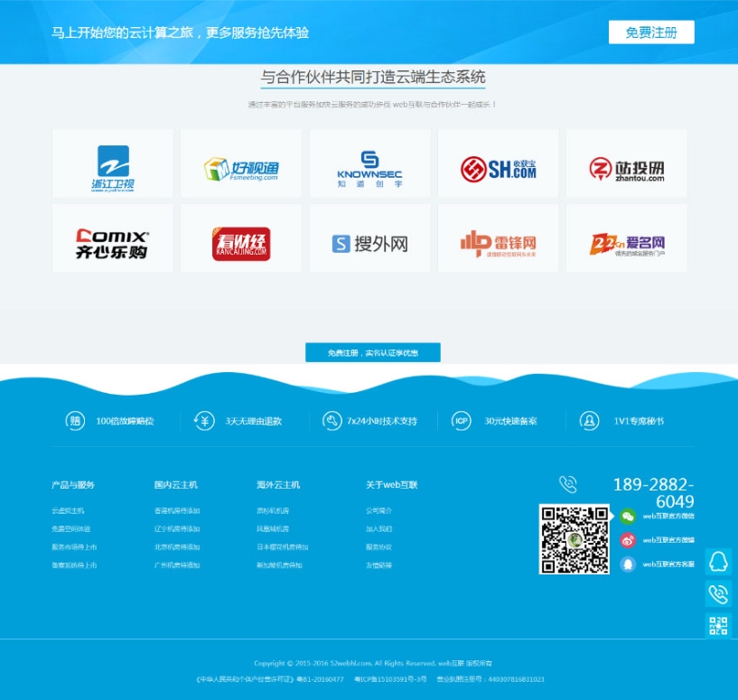This screenshot has height=700, width=738.
Task: Open the 公司简介 link
Action: tap(378, 510)
